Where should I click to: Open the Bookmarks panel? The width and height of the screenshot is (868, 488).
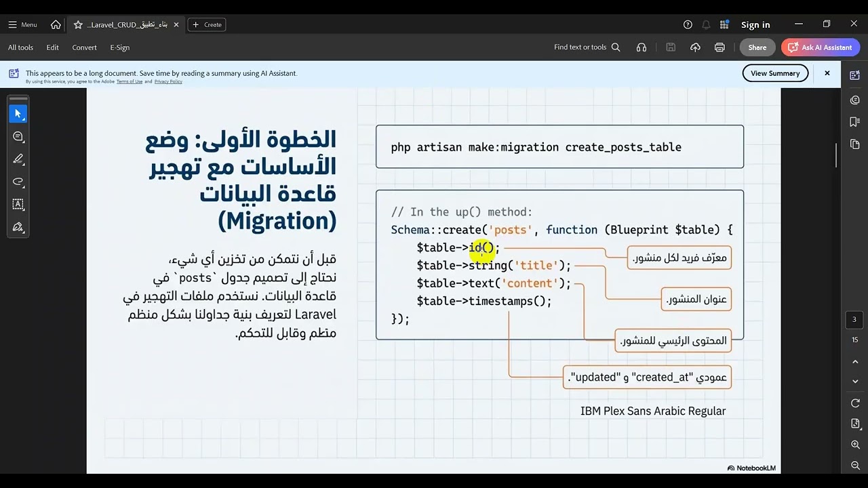tap(854, 122)
